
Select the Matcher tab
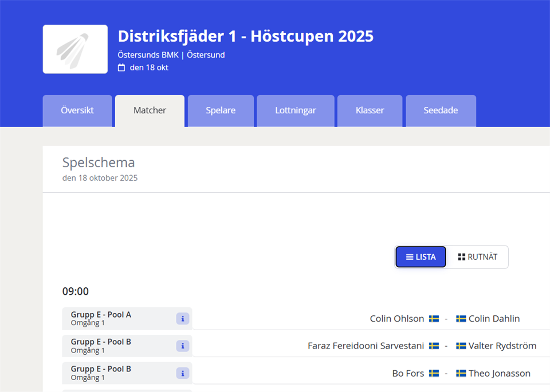coord(150,110)
